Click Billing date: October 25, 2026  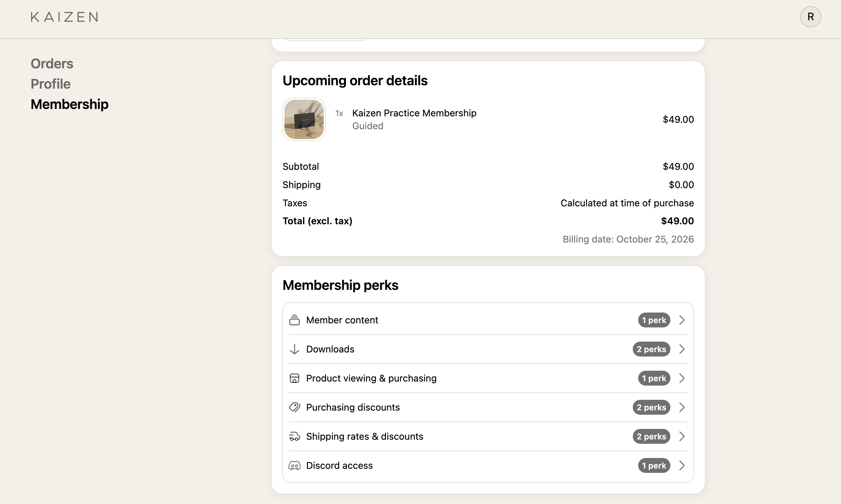628,239
